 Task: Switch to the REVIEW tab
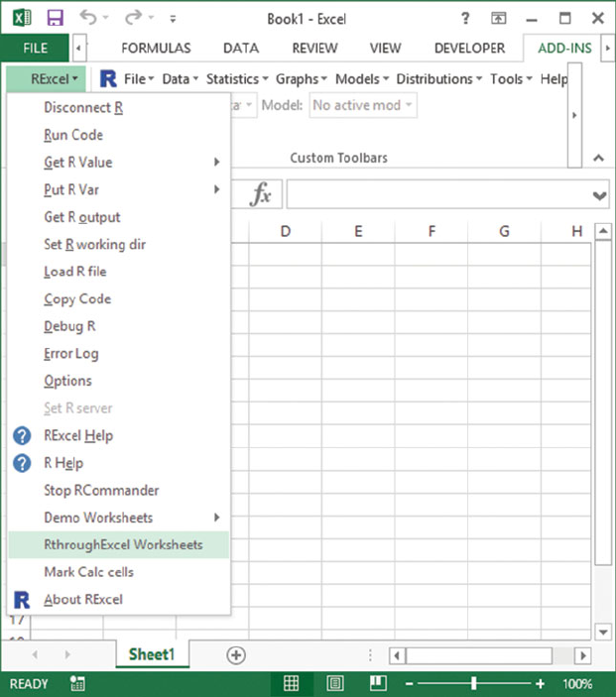(314, 48)
